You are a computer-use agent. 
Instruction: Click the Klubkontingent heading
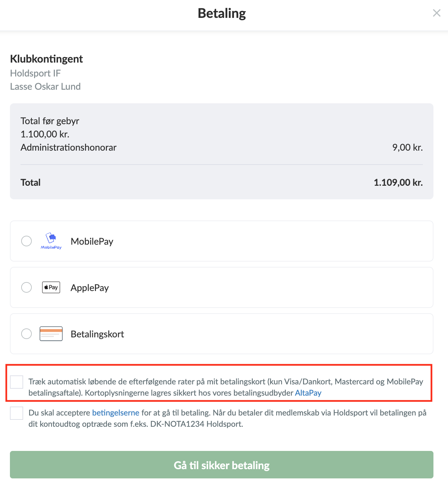click(x=46, y=59)
